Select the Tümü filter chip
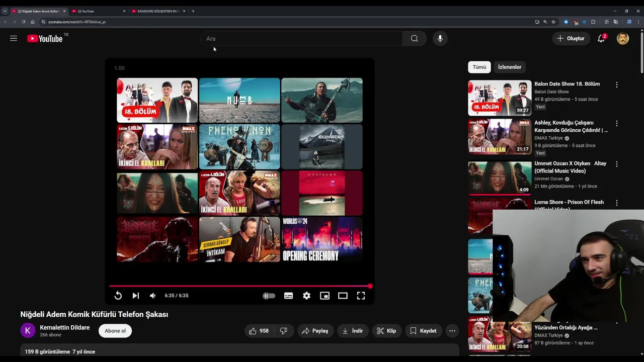 479,67
